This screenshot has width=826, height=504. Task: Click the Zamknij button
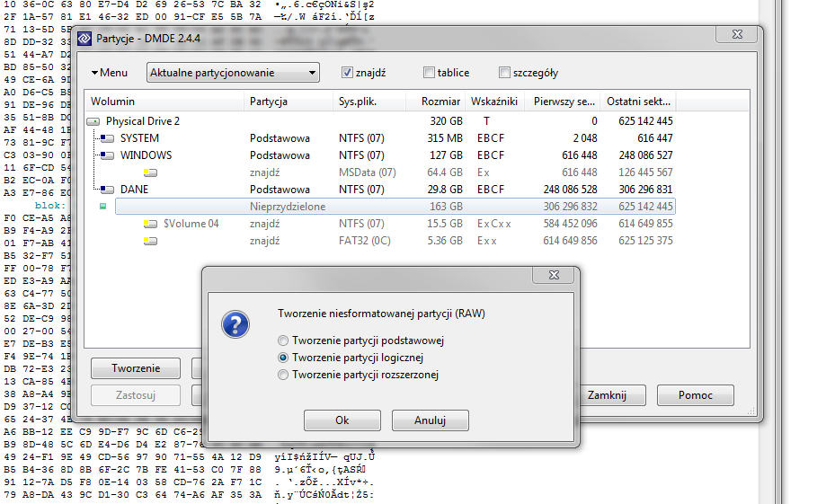(607, 395)
